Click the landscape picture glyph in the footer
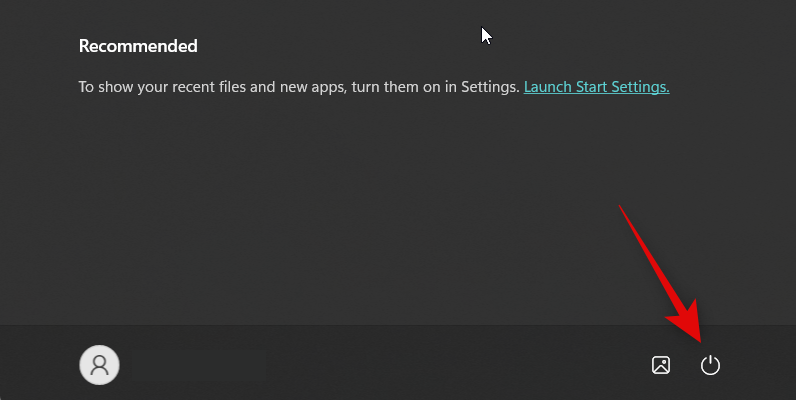Viewport: 796px width, 400px height. [661, 365]
